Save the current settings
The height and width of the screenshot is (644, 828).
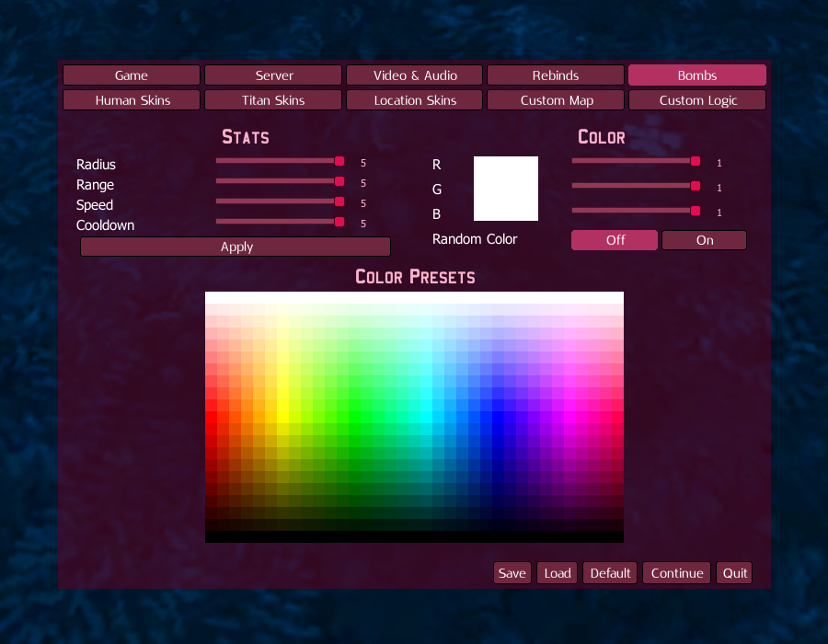[512, 573]
